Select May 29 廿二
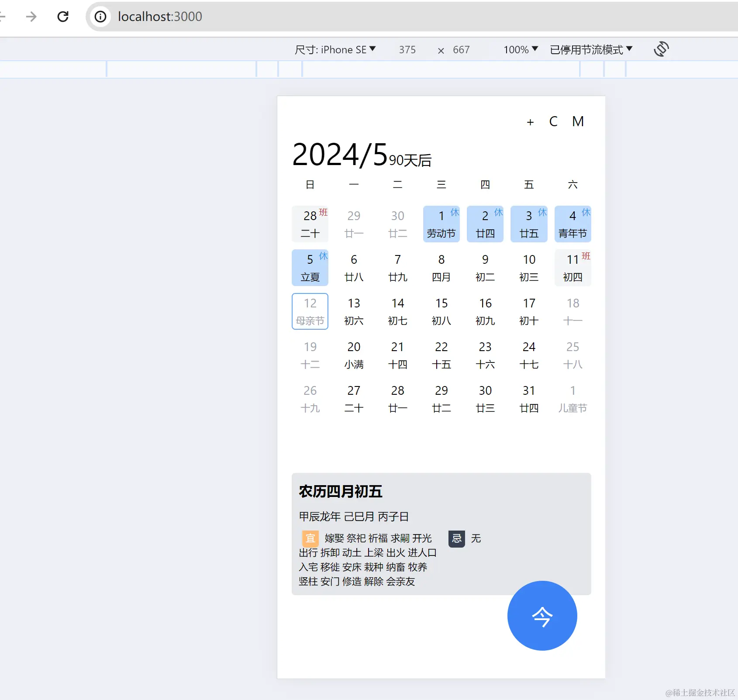The image size is (738, 700). click(x=441, y=399)
